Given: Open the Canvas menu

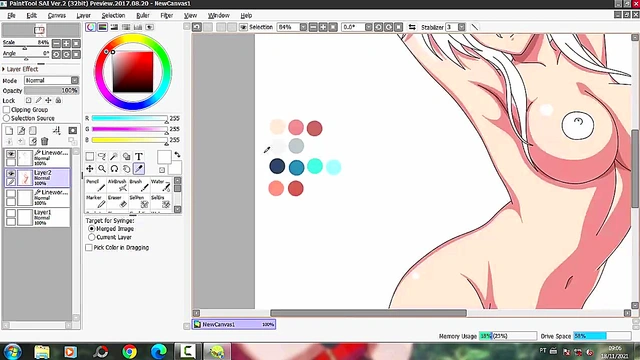Looking at the screenshot, I should pos(57,16).
